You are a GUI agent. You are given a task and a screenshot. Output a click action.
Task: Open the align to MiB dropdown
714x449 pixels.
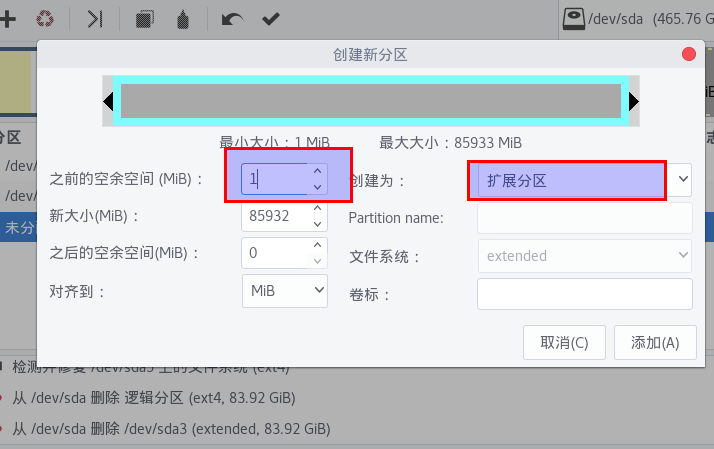point(285,291)
